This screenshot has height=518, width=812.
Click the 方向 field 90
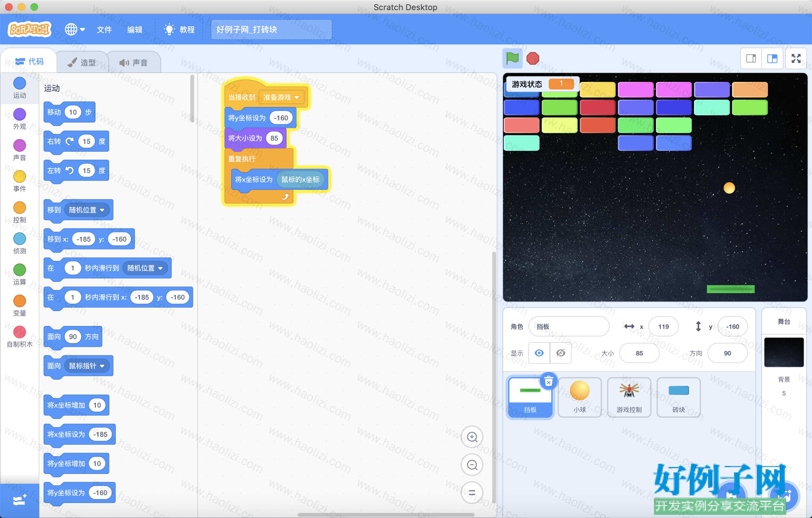[727, 353]
